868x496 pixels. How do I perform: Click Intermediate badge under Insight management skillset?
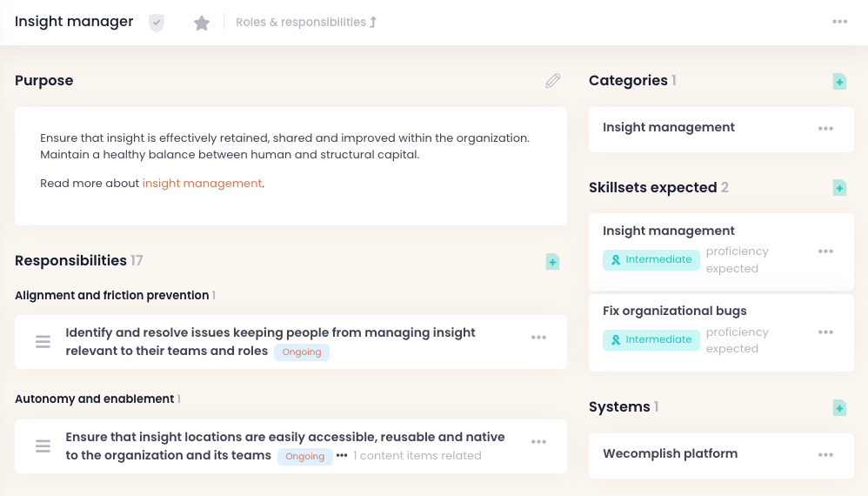(651, 259)
